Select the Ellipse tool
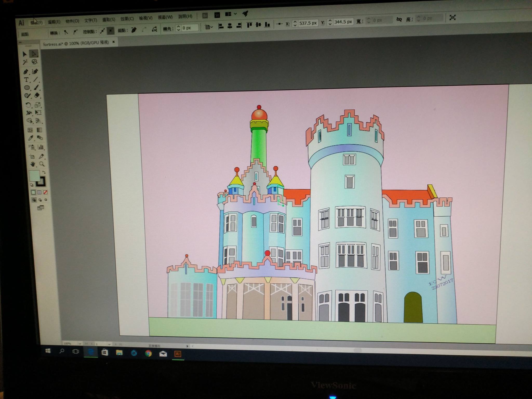This screenshot has height=399, width=532. click(x=27, y=88)
